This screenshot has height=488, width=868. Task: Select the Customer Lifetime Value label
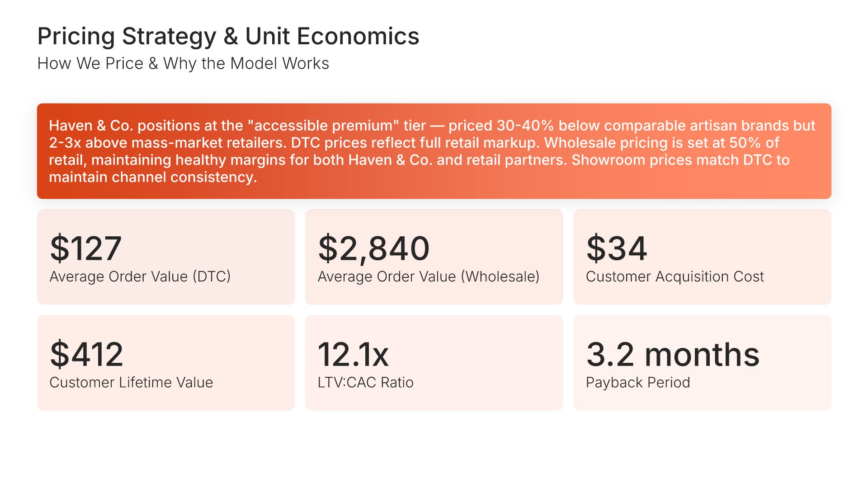pos(131,383)
